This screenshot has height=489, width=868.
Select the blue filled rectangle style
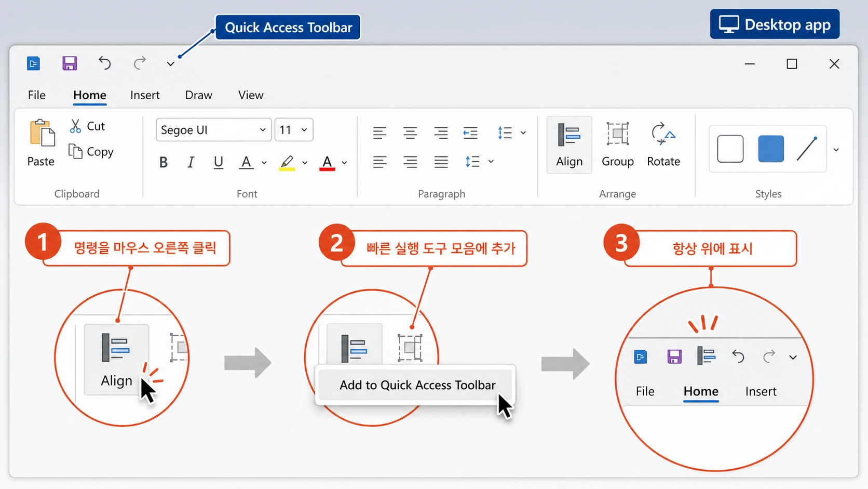click(x=771, y=149)
